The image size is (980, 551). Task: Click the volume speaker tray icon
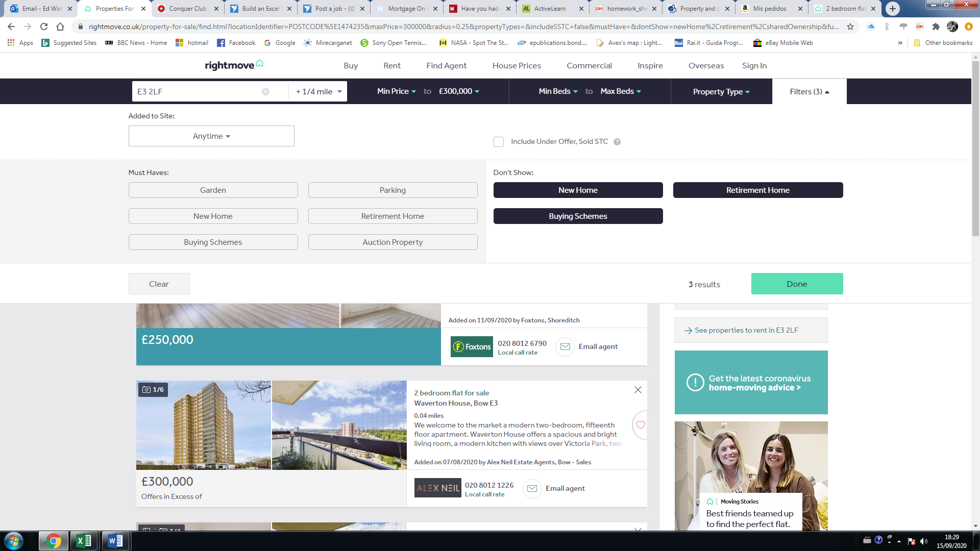coord(923,541)
